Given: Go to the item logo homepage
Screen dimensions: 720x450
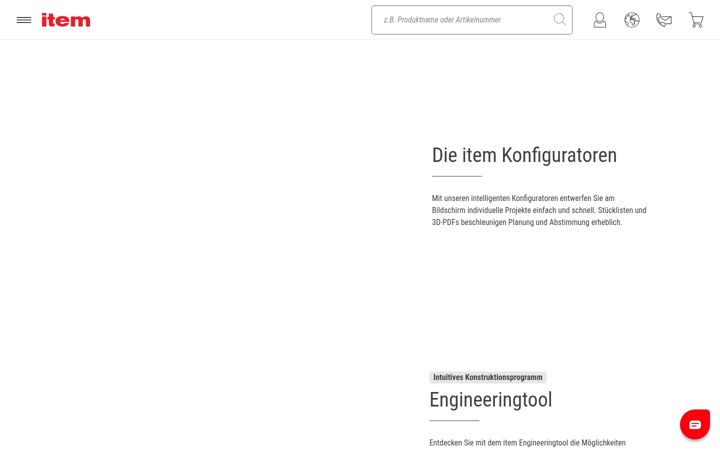Looking at the screenshot, I should 66,20.
